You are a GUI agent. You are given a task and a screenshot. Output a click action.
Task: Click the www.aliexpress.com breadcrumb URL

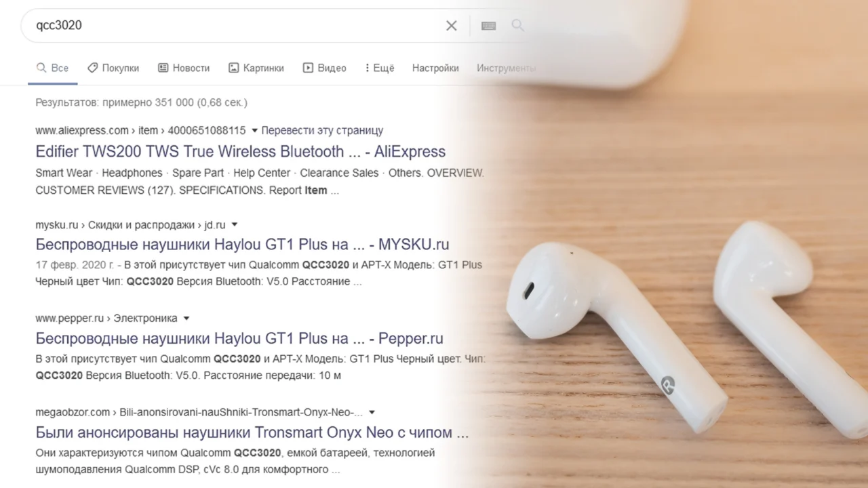140,130
